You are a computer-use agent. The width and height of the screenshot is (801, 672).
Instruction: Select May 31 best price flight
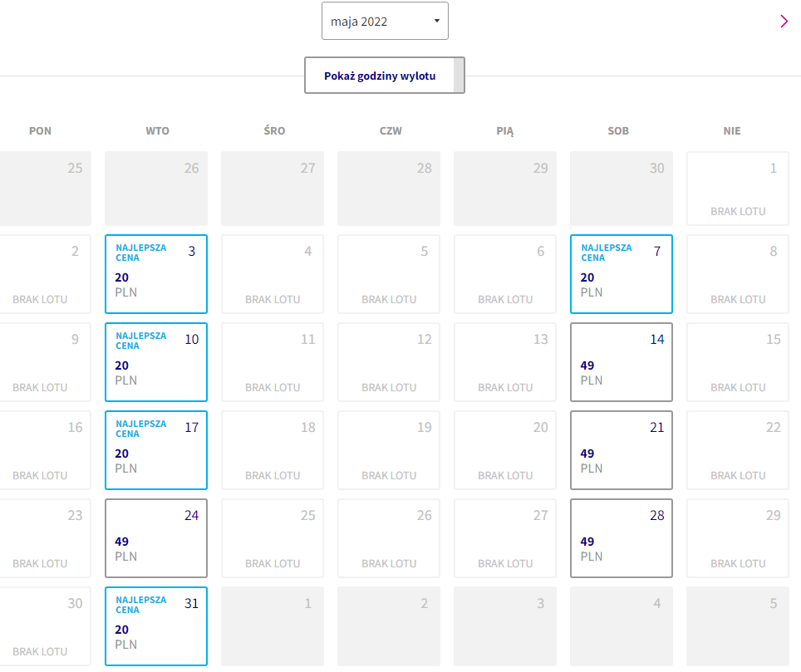click(x=156, y=626)
